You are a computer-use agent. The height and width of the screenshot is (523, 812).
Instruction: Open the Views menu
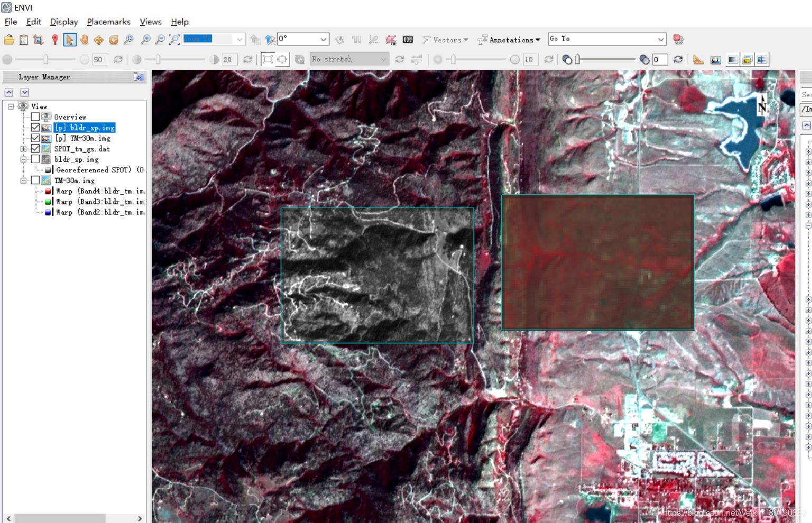[x=151, y=22]
